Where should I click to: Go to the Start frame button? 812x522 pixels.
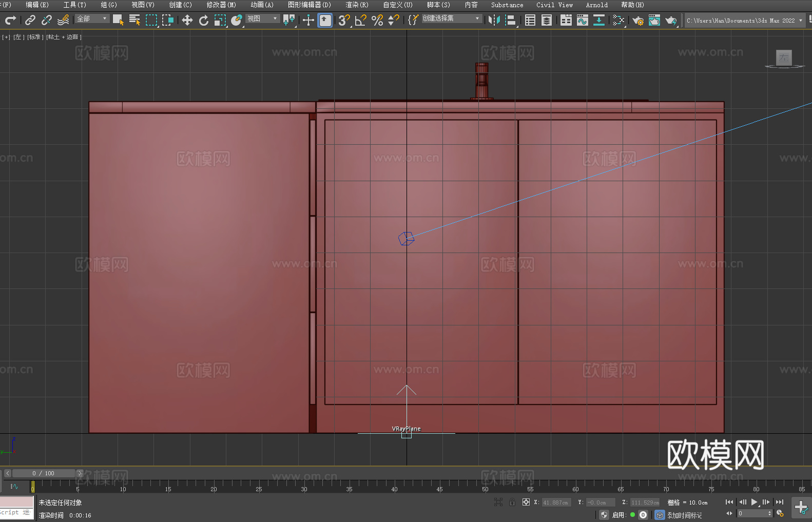pos(729,502)
